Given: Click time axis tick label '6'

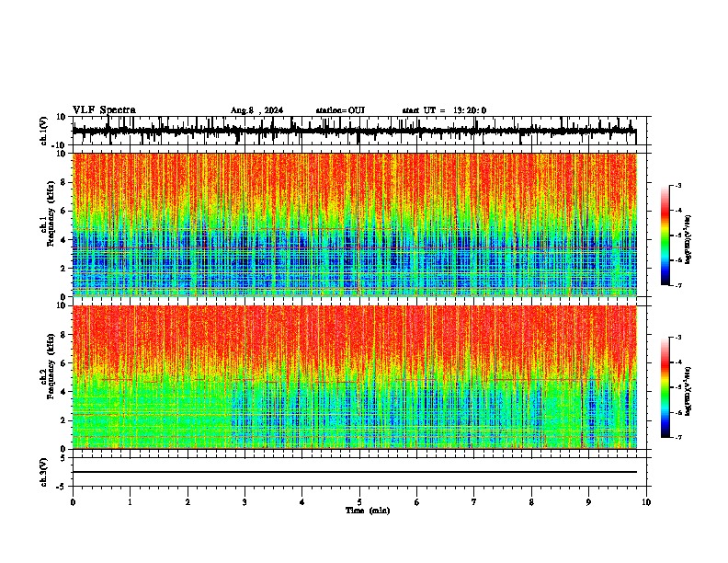Looking at the screenshot, I should click(x=417, y=502).
